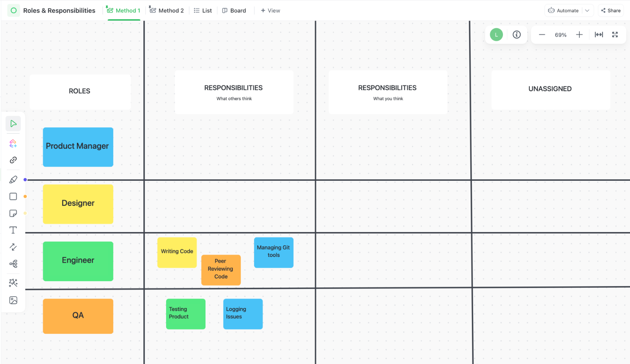This screenshot has width=630, height=364.
Task: Open the mind map tool
Action: click(x=13, y=264)
